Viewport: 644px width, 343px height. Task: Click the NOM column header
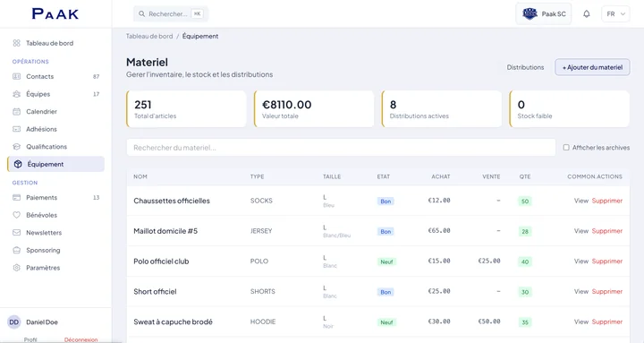(x=140, y=176)
